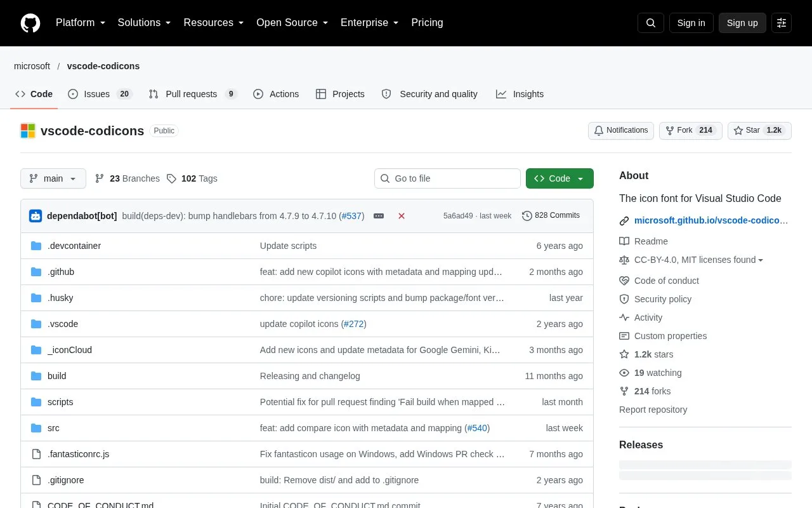This screenshot has height=508, width=812.
Task: Open microsoft.github.io/vscode-codicons website link
Action: [711, 221]
